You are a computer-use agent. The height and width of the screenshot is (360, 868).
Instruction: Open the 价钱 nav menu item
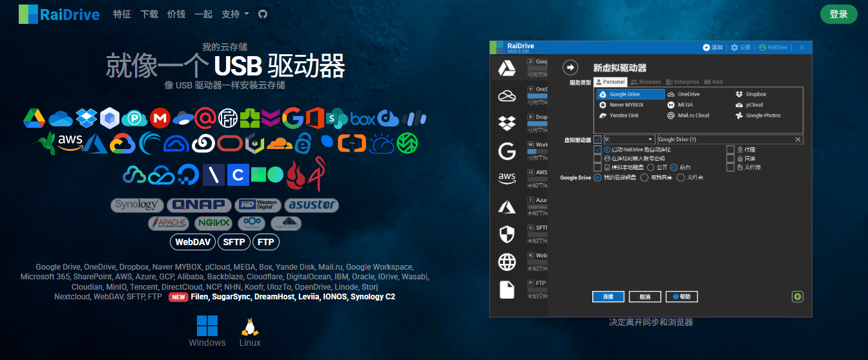click(x=176, y=14)
